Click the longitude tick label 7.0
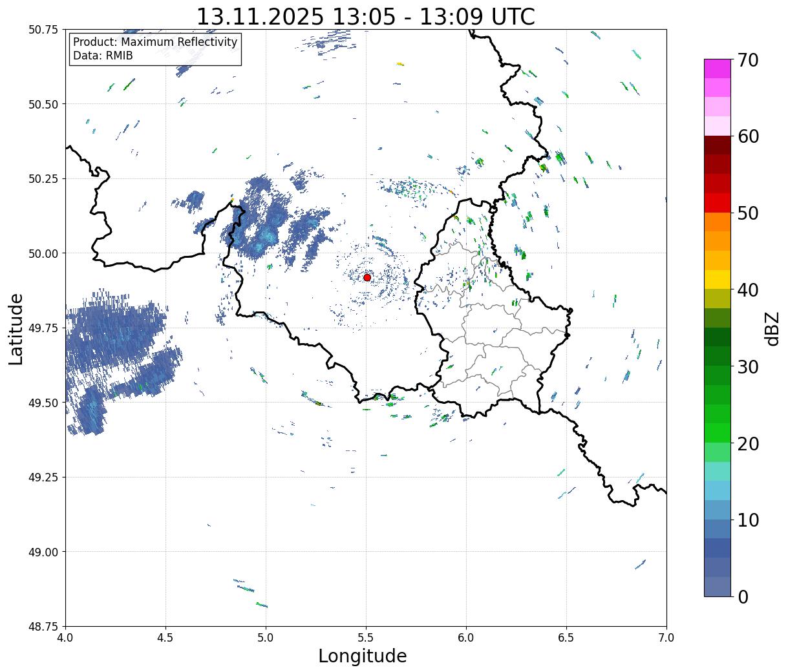Viewport: 788px width, 672px height. coord(666,637)
